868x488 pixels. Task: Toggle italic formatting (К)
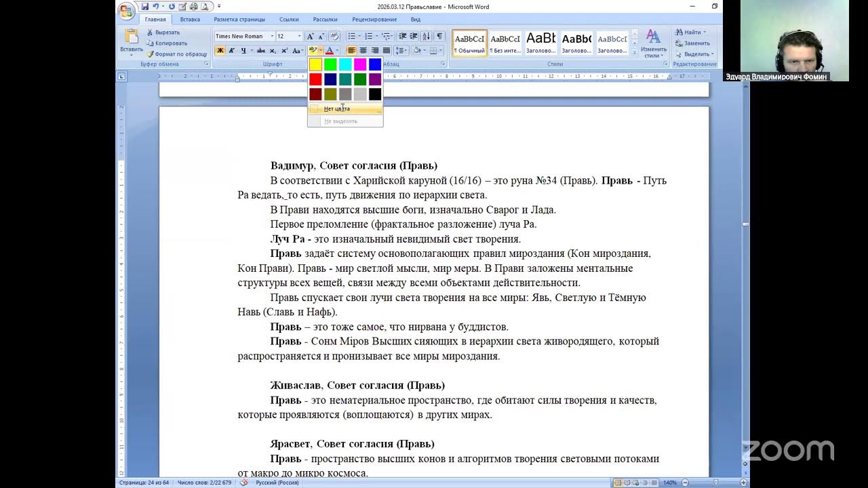coord(231,50)
